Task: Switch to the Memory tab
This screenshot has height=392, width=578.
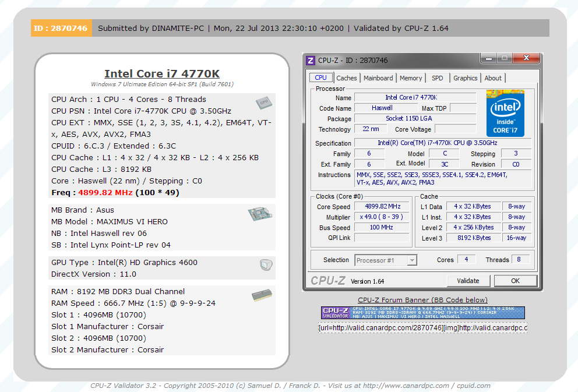Action: point(411,78)
